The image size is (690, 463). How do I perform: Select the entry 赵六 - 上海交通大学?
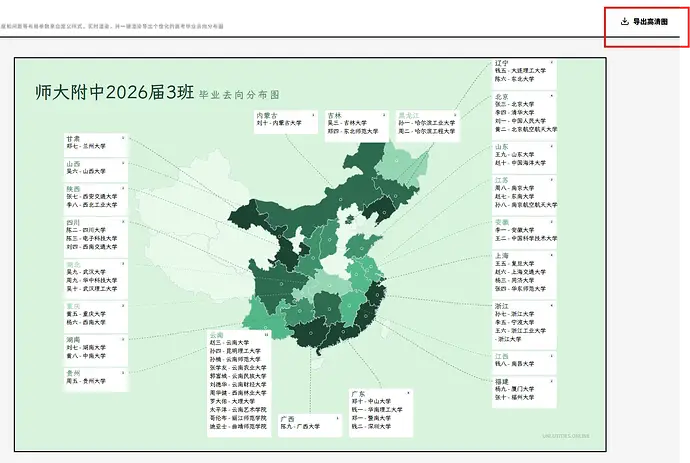click(x=520, y=272)
